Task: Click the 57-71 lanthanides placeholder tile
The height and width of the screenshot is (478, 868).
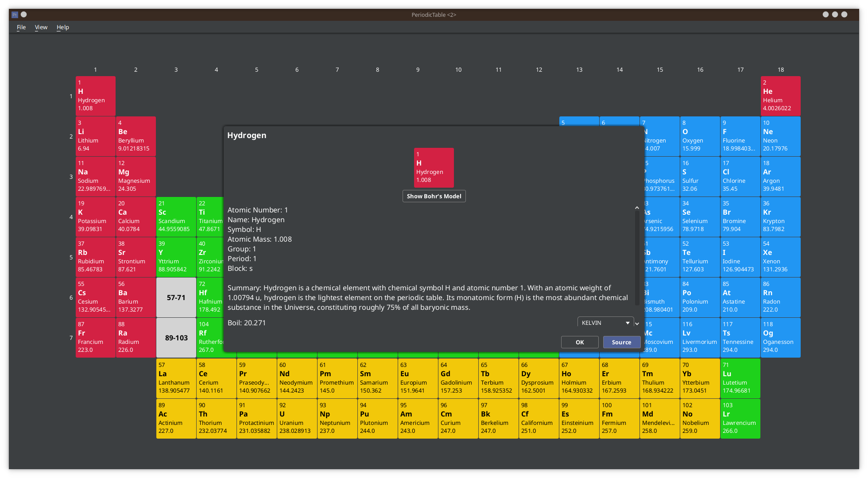Action: 176,297
